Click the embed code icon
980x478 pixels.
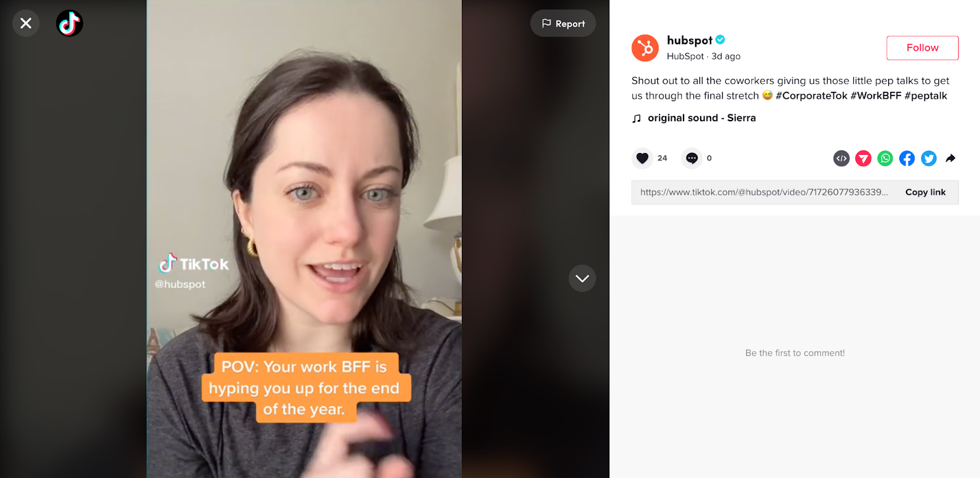842,159
